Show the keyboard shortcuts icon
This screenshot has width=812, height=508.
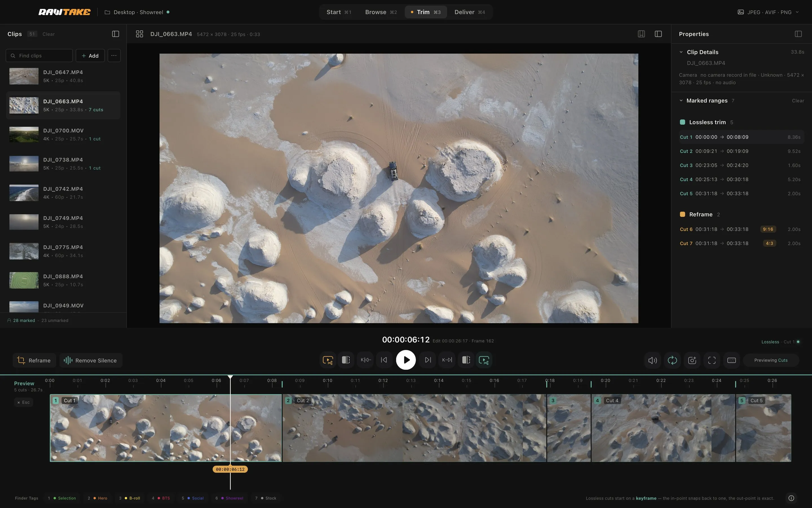click(x=732, y=360)
